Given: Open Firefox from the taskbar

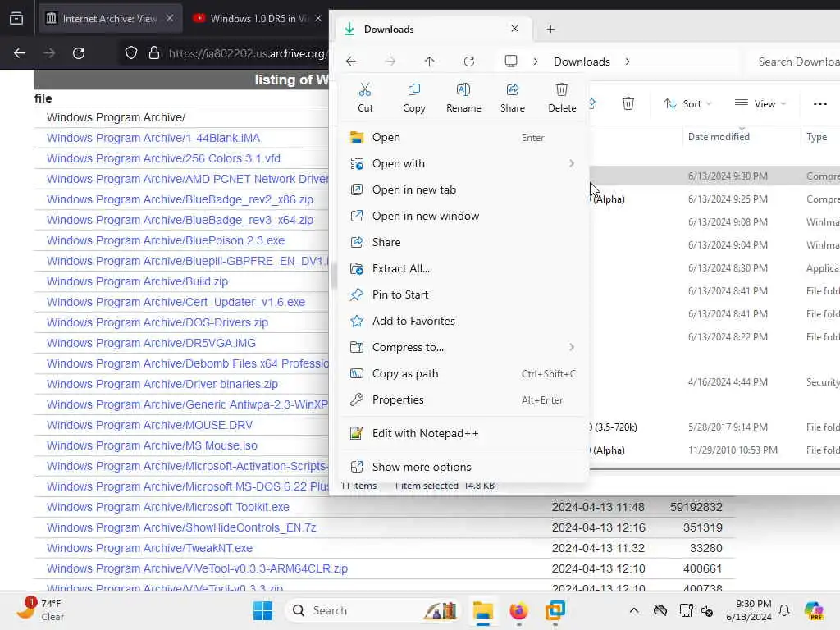Looking at the screenshot, I should tap(518, 610).
